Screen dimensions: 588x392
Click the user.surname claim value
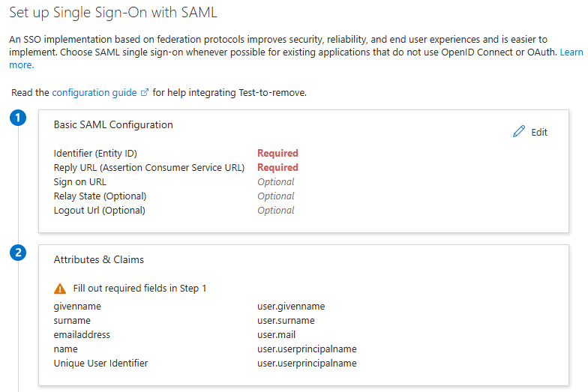click(x=286, y=321)
